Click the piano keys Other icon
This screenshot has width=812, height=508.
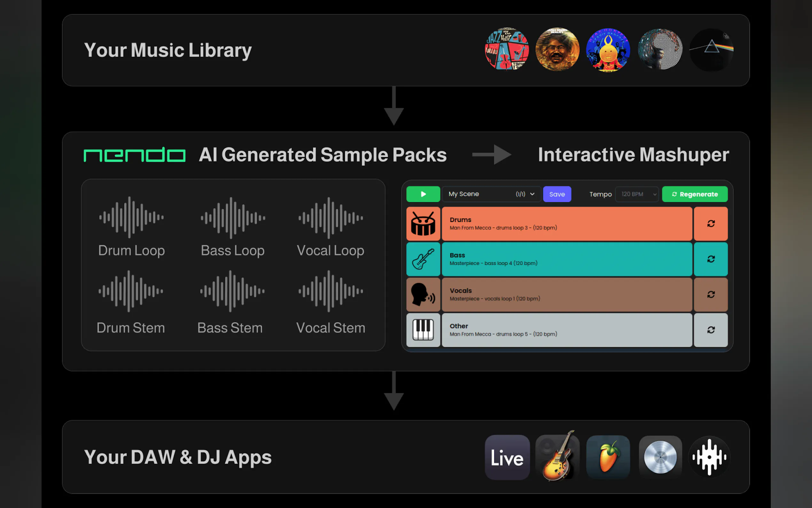[x=423, y=330]
